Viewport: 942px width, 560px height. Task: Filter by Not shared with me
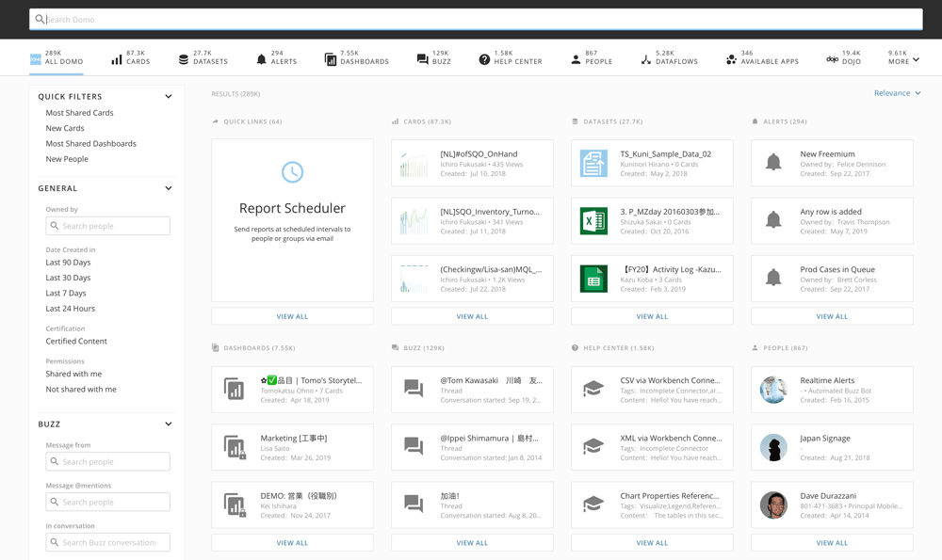pyautogui.click(x=81, y=389)
